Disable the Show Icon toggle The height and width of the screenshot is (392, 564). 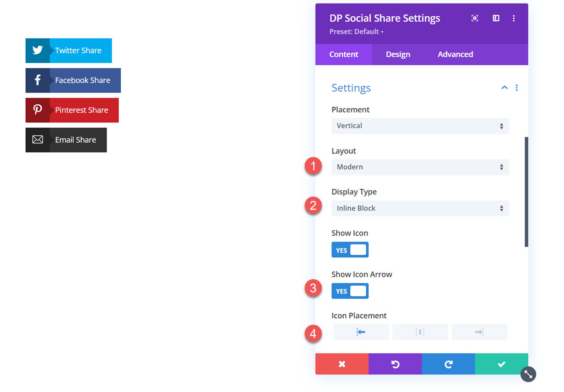[x=350, y=250]
